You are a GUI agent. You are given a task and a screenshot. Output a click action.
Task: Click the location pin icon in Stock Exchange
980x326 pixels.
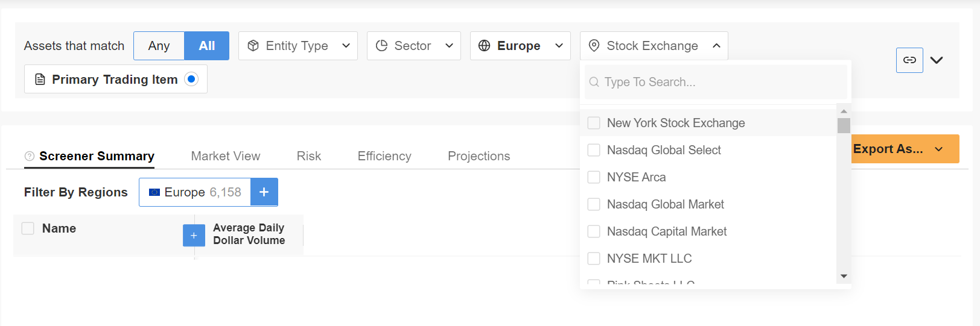click(x=594, y=46)
